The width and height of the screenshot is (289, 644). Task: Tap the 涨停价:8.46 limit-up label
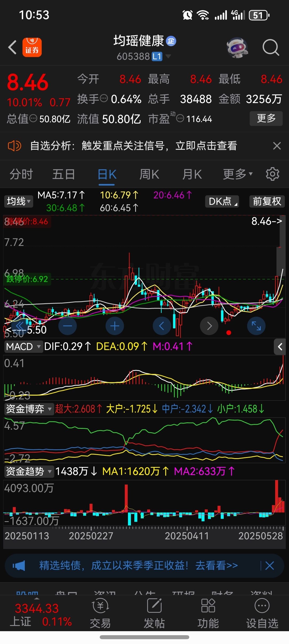(x=27, y=221)
